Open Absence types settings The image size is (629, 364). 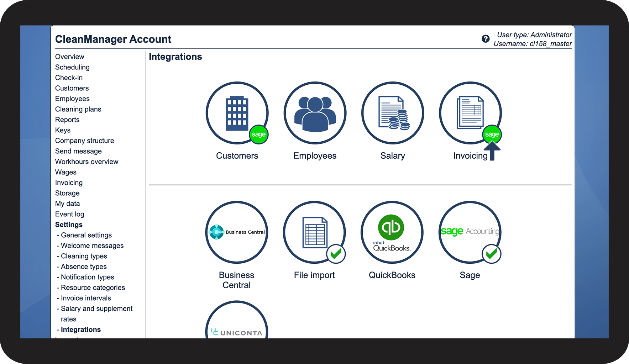[x=84, y=267]
